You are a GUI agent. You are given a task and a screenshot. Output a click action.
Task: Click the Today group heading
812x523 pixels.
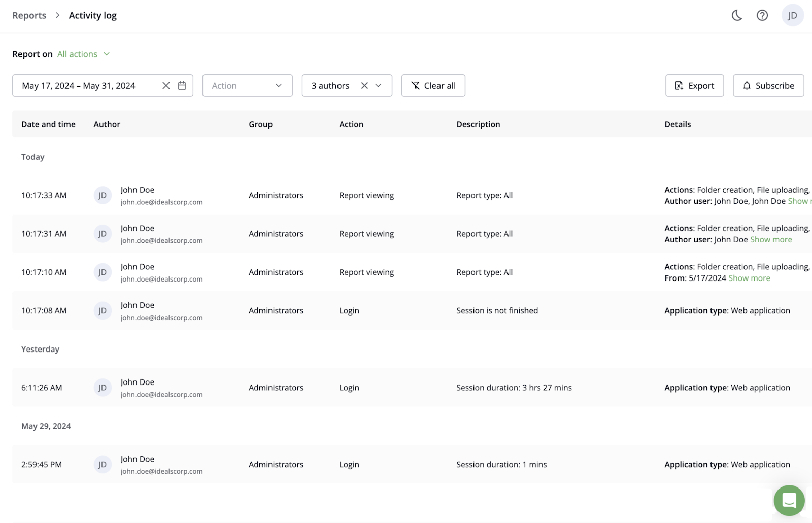click(32, 157)
